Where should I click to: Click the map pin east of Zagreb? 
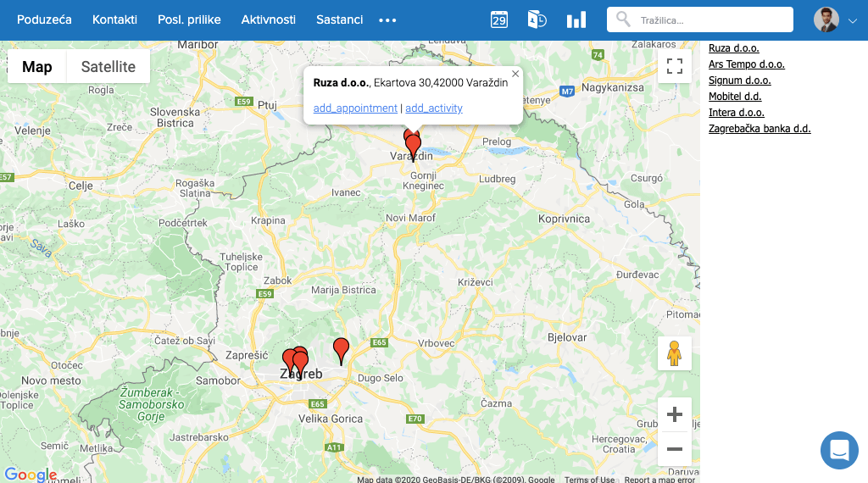(341, 351)
